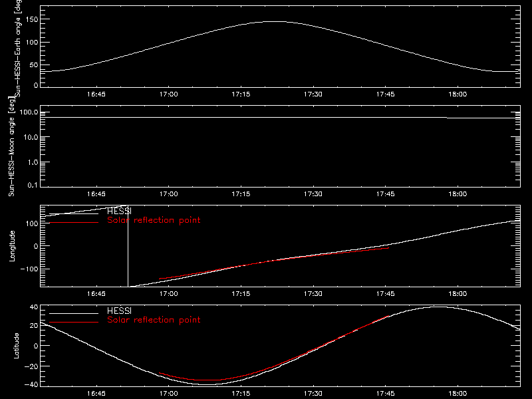Click 17:00 under the Earth angle plot

pyautogui.click(x=169, y=94)
